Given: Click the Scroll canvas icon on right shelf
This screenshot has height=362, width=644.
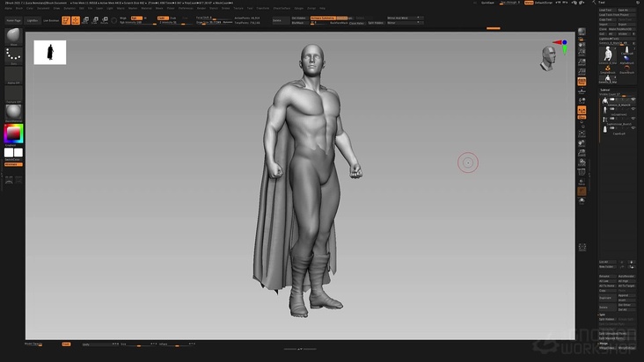Looking at the screenshot, I should click(582, 43).
